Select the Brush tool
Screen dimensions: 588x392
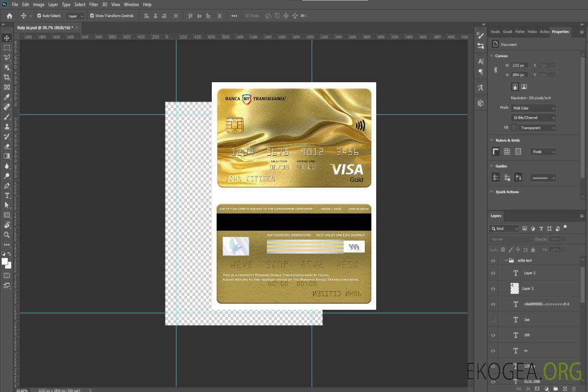[x=7, y=117]
